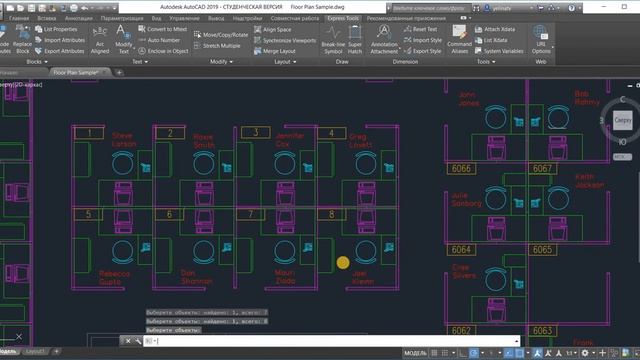
Task: Launch the Replace Block tool
Action: (22, 39)
